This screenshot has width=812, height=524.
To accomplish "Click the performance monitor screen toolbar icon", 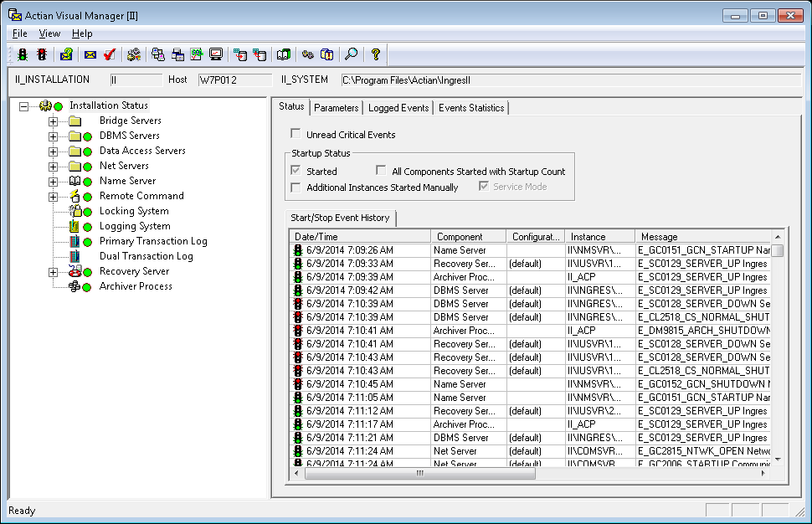I will click(215, 54).
